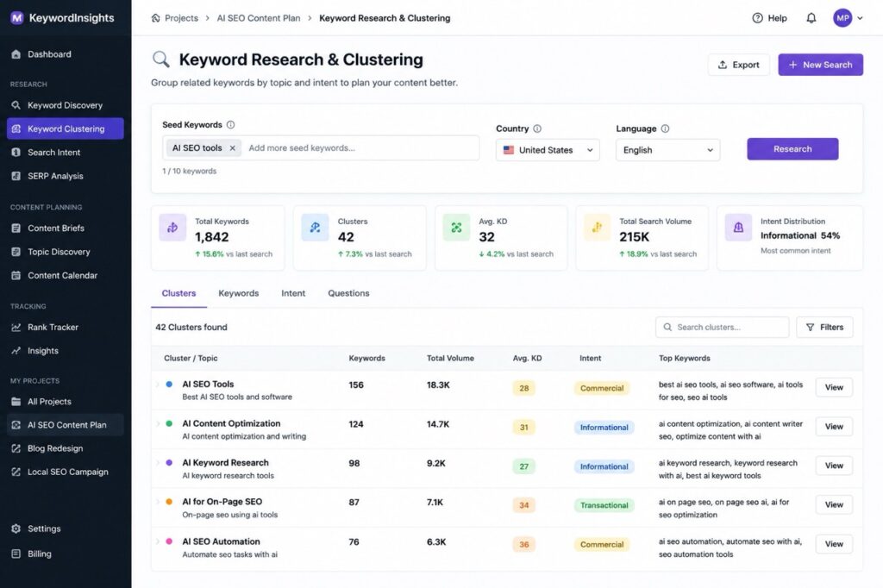The height and width of the screenshot is (588, 883).
Task: Open the MP user account menu
Action: click(x=848, y=18)
